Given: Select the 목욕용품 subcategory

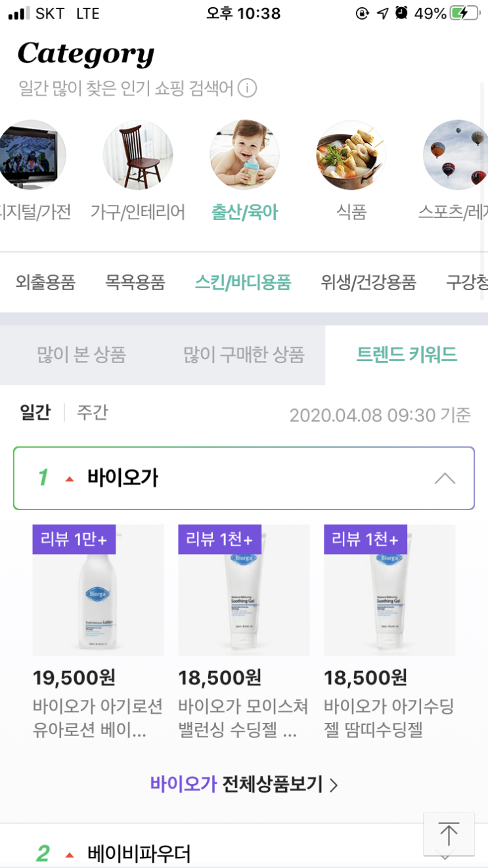Looking at the screenshot, I should tap(135, 282).
